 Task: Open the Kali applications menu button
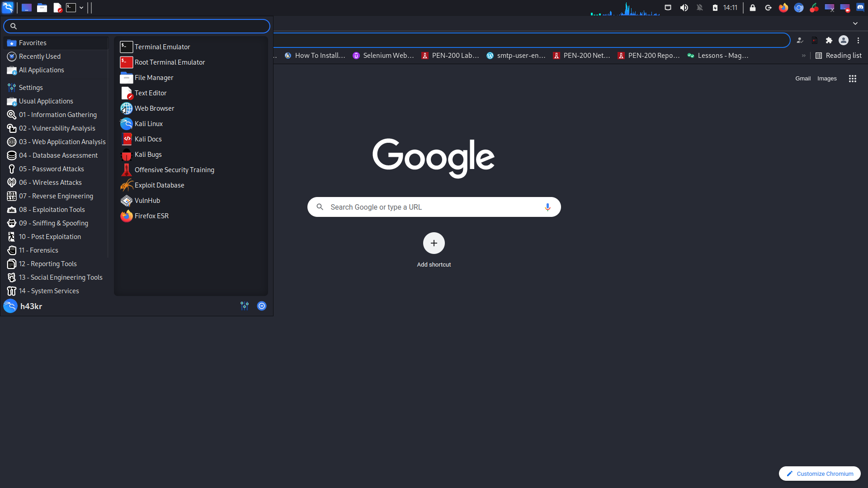tap(8, 8)
